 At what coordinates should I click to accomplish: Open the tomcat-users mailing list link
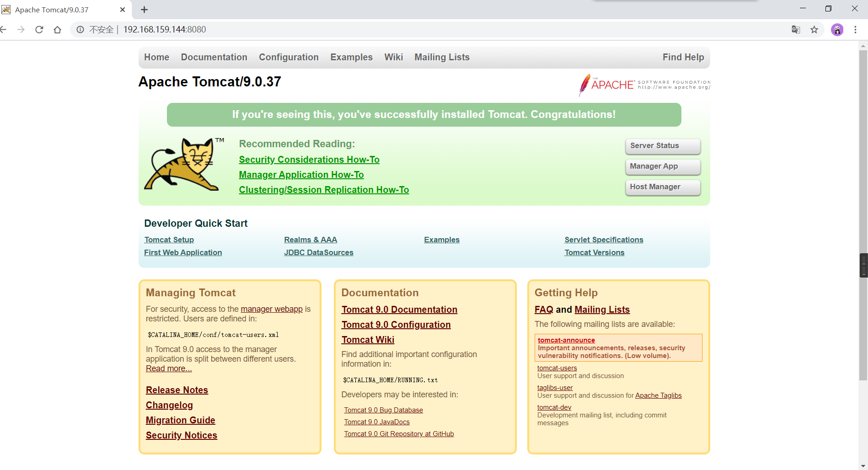coord(557,368)
